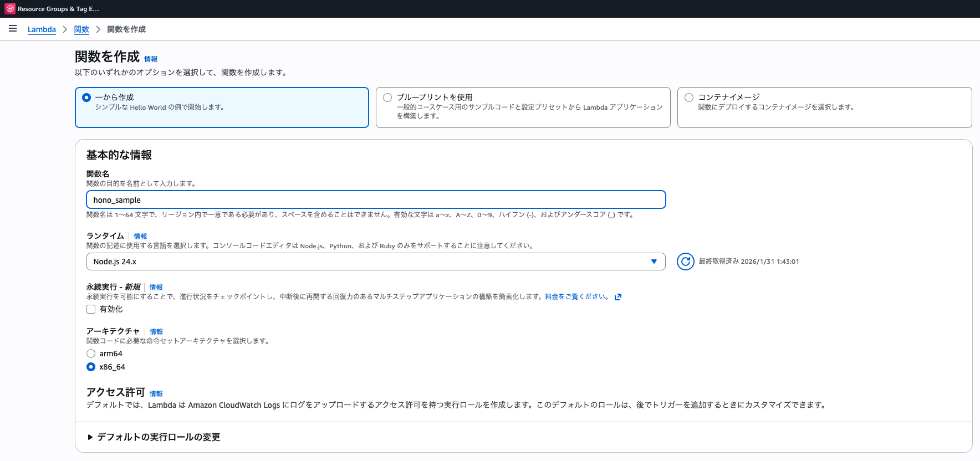980x461 pixels.
Task: Choose the コンテナイメージ option
Action: pyautogui.click(x=689, y=98)
